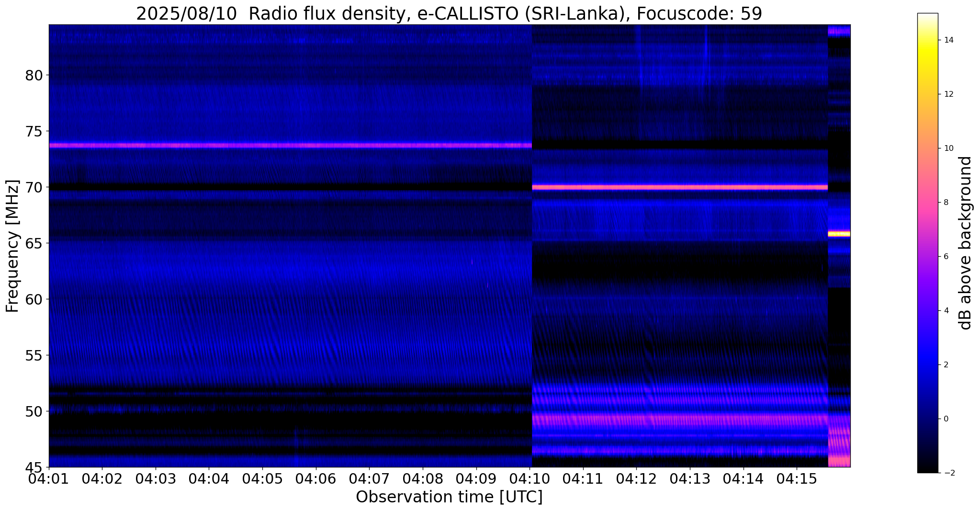The height and width of the screenshot is (511, 980).
Task: Click the 80 MHz frequency tick label
Action: 34,75
